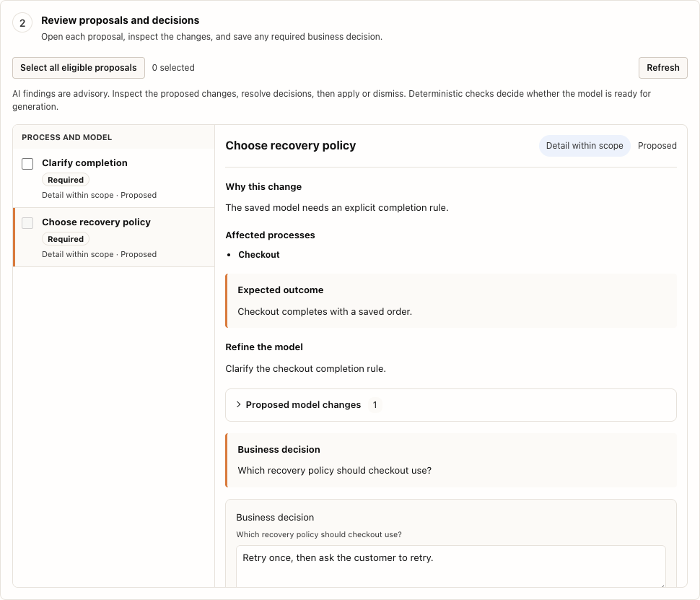Viewport: 700px width, 600px height.
Task: Click the Required badge under Clarify completion
Action: tap(66, 180)
